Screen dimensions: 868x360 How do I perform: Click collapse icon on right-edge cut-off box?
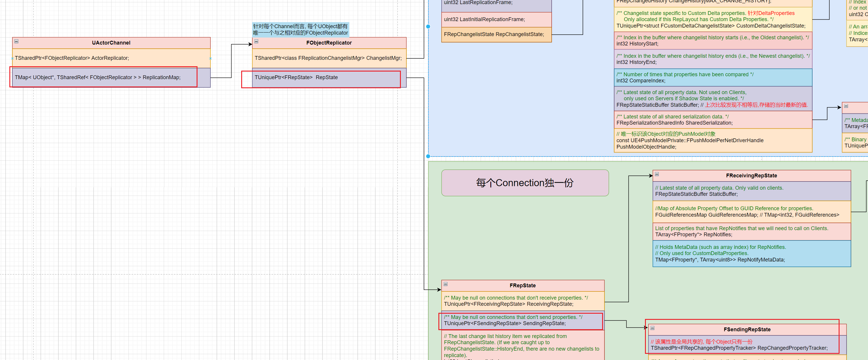pos(846,106)
